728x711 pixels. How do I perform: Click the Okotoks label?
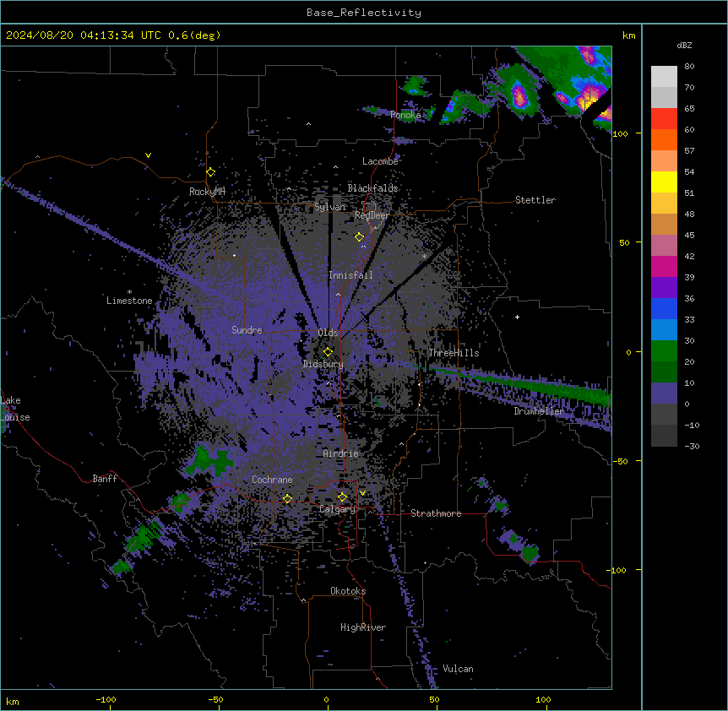[x=348, y=591]
